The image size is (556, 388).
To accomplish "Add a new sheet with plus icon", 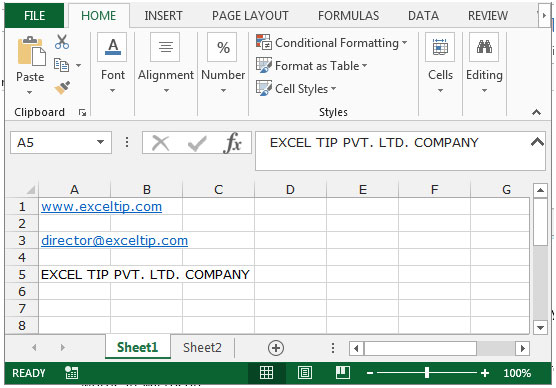I will [276, 348].
